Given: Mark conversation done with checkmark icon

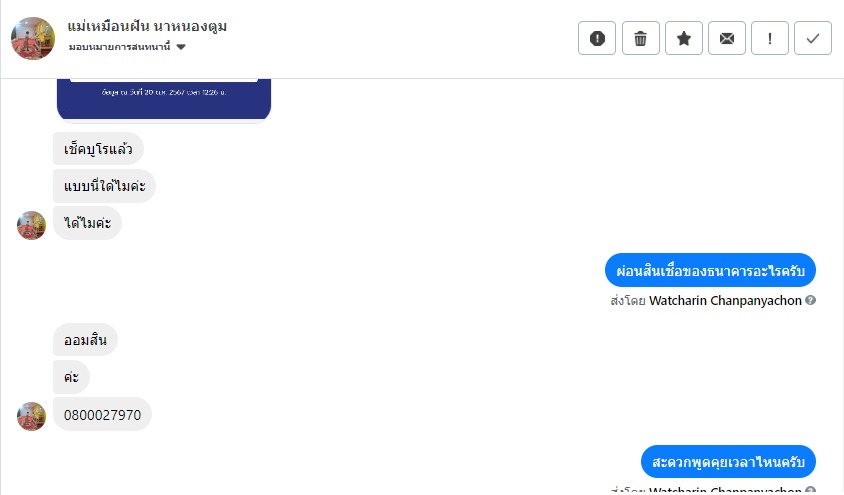Looking at the screenshot, I should [x=813, y=38].
